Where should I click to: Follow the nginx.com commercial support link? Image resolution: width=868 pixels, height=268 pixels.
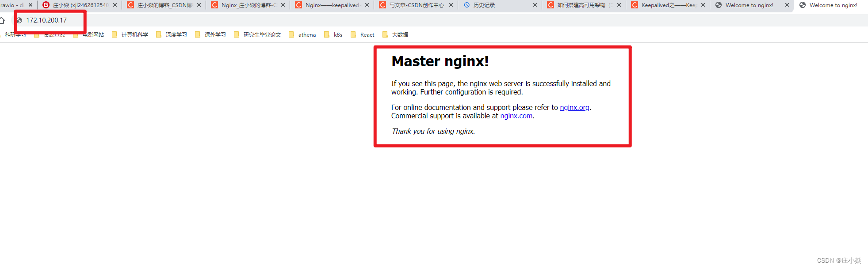coord(516,116)
